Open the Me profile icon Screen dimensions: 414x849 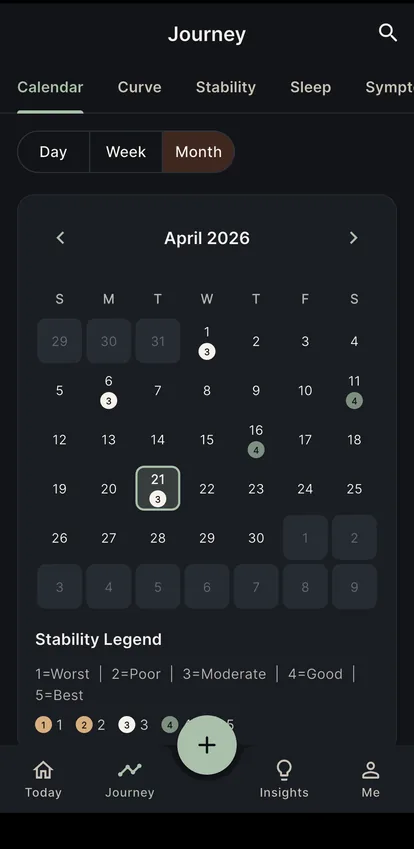click(370, 770)
